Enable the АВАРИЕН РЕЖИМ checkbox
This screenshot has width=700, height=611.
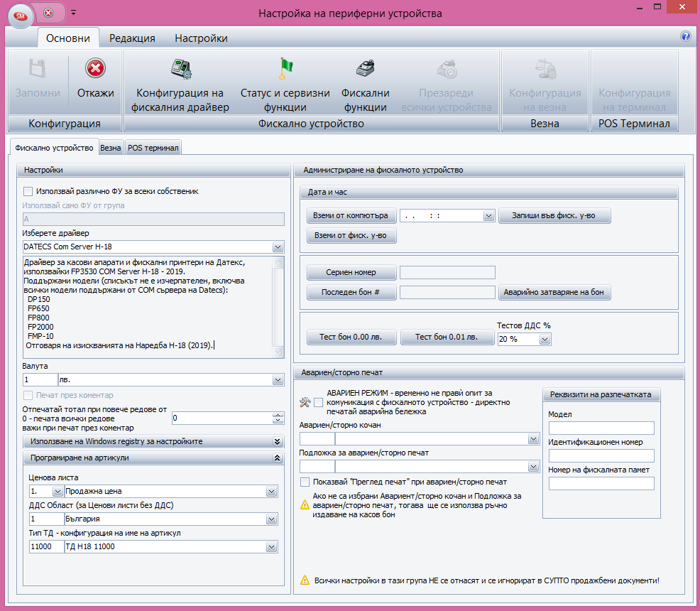pos(318,402)
